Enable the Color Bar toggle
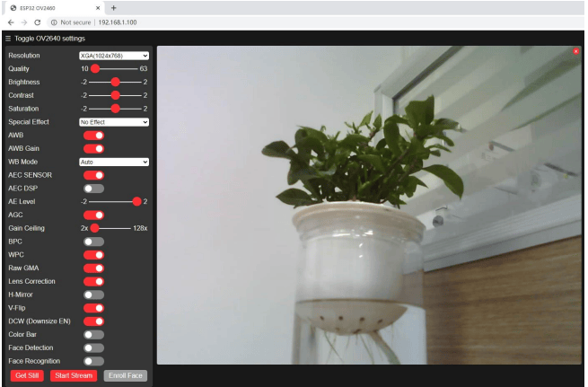This screenshot has height=387, width=588. [x=93, y=335]
